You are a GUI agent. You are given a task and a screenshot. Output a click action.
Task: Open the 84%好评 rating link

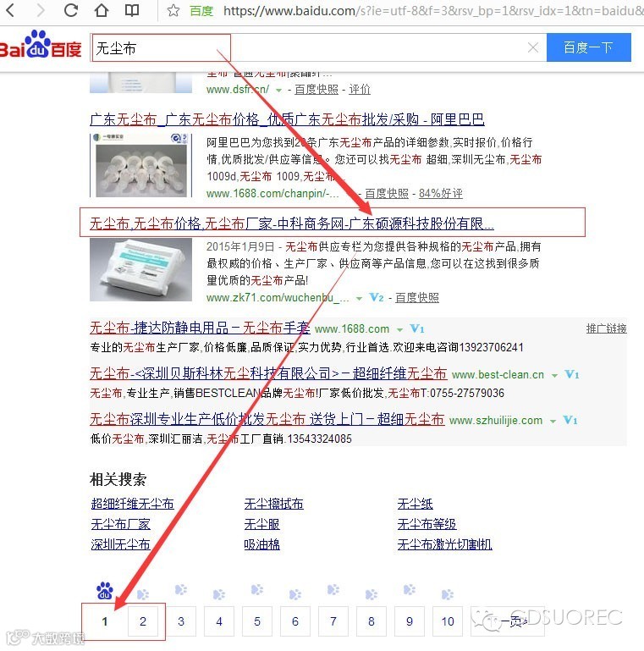coord(441,194)
